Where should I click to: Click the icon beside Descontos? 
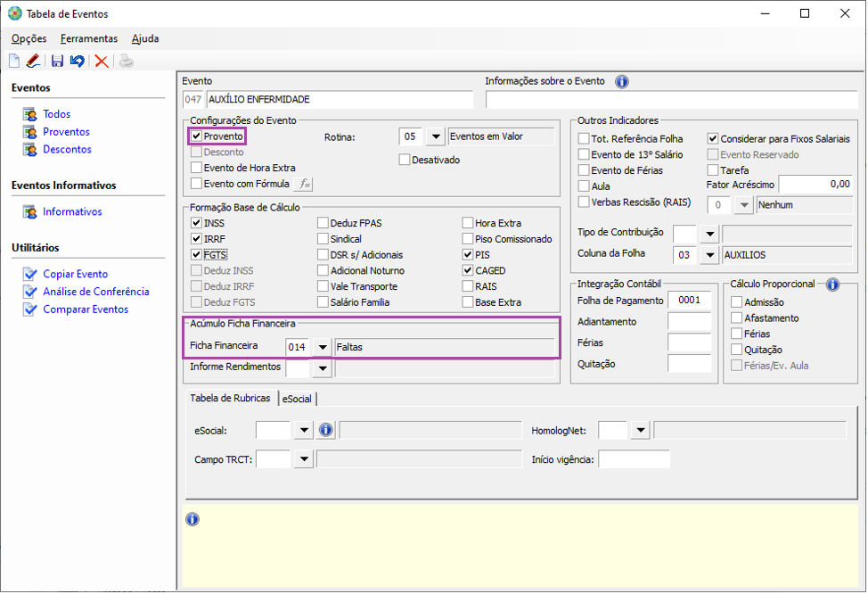pos(30,150)
